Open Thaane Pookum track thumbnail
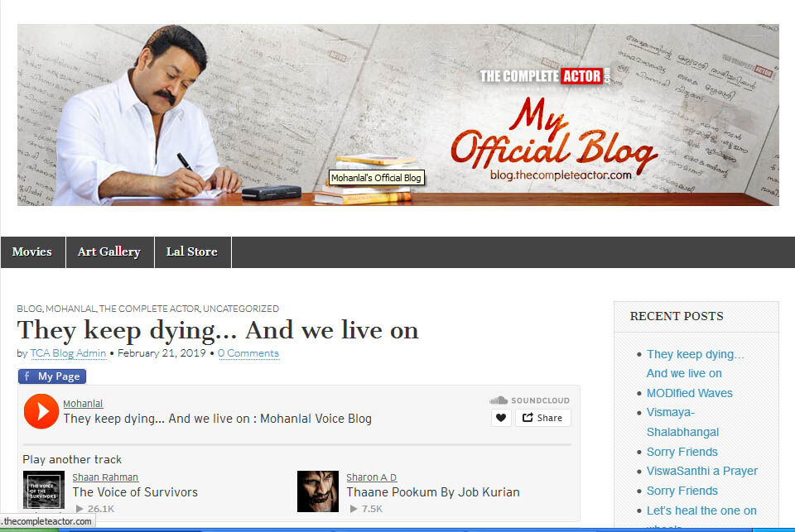Screen dimensions: 795x532 (x=318, y=491)
